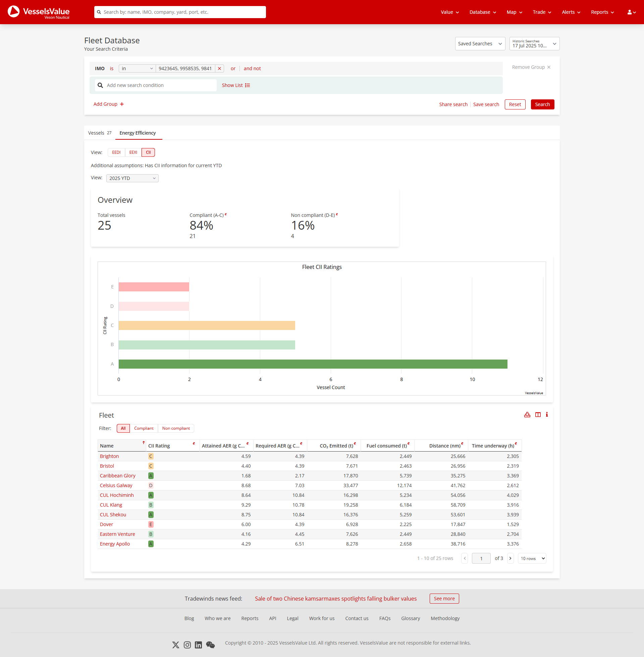Remove the IMO filter with the X icon
Image resolution: width=644 pixels, height=657 pixels.
(x=219, y=68)
